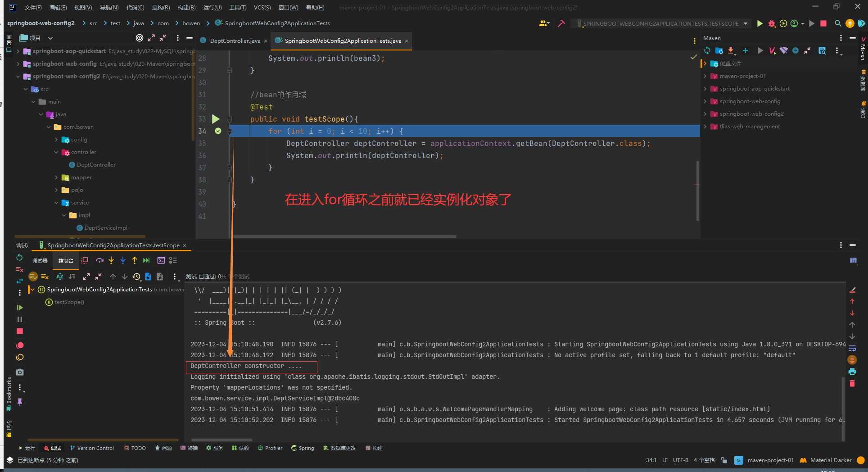The height and width of the screenshot is (472, 868).
Task: Expand all test results
Action: [x=86, y=277]
